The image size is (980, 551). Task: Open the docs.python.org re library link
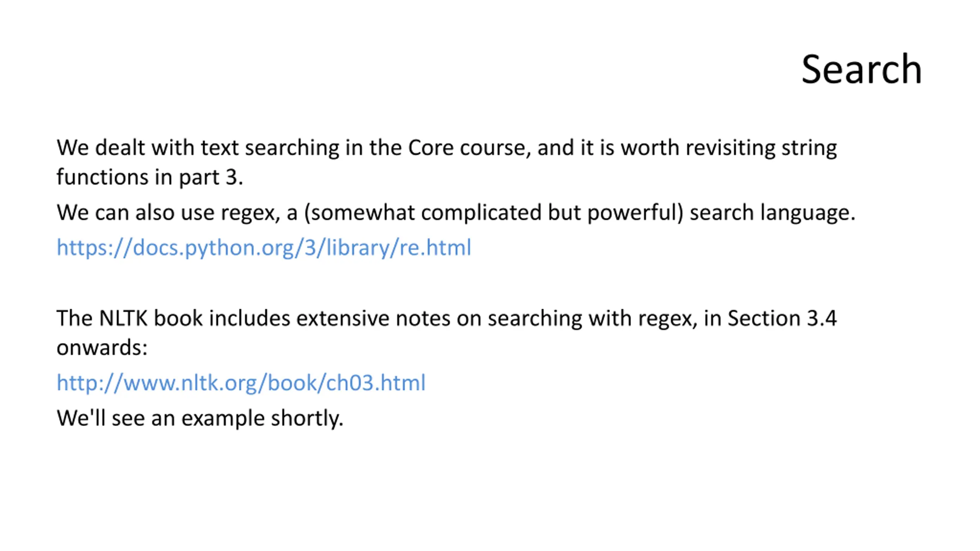click(x=264, y=248)
